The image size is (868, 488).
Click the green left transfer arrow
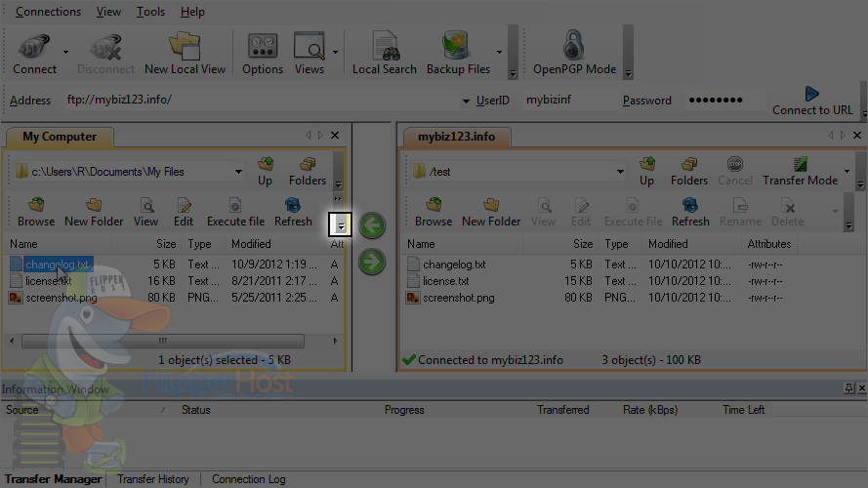click(372, 225)
